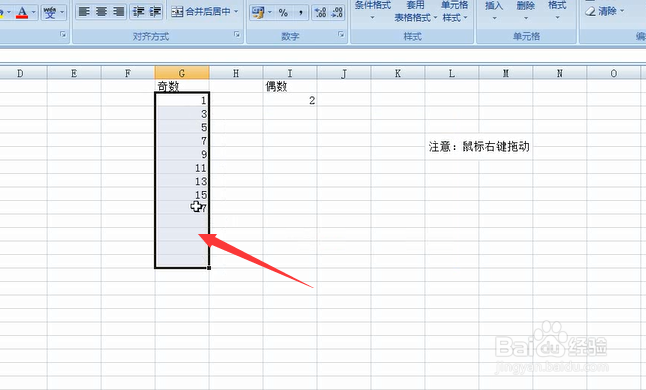This screenshot has width=646, height=390.
Task: Select column E header
Action: coord(74,73)
